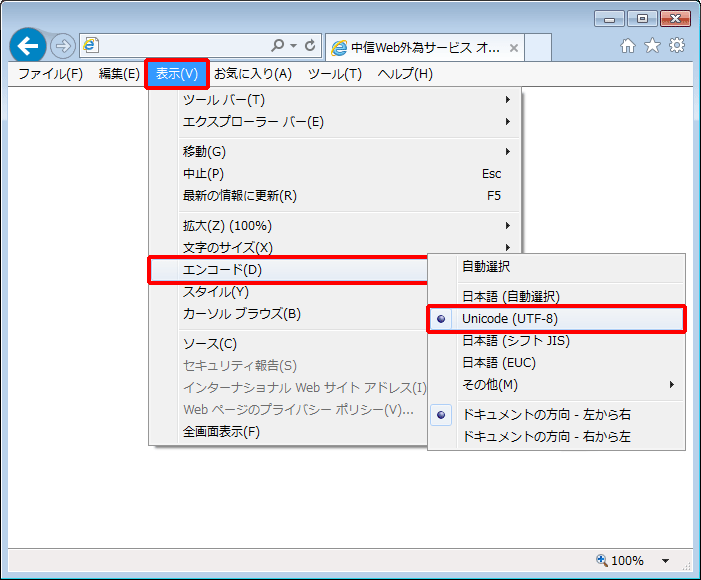Select 自動選択 encoding

pos(557,267)
